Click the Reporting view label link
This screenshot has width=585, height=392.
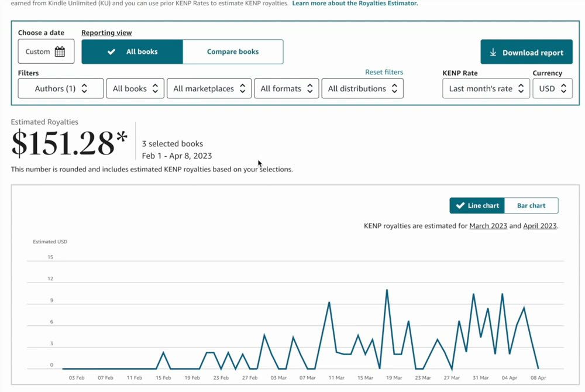pos(106,32)
